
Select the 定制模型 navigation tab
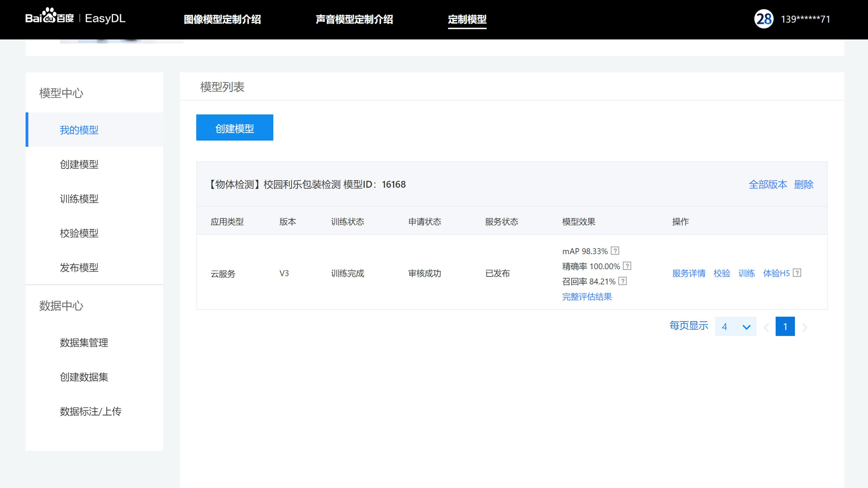click(467, 19)
